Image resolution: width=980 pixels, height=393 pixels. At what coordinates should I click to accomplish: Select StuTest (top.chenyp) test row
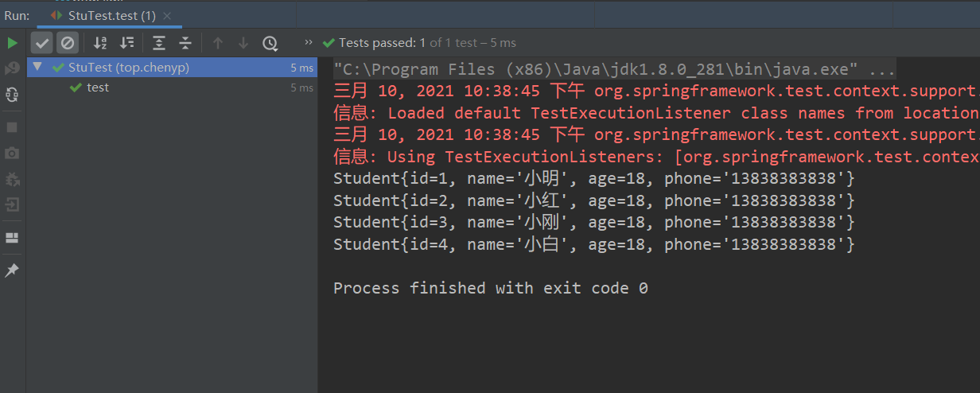(172, 68)
